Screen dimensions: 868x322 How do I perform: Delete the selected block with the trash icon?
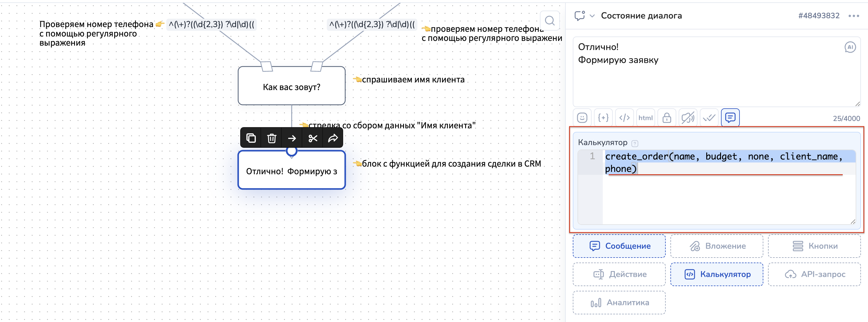point(272,138)
